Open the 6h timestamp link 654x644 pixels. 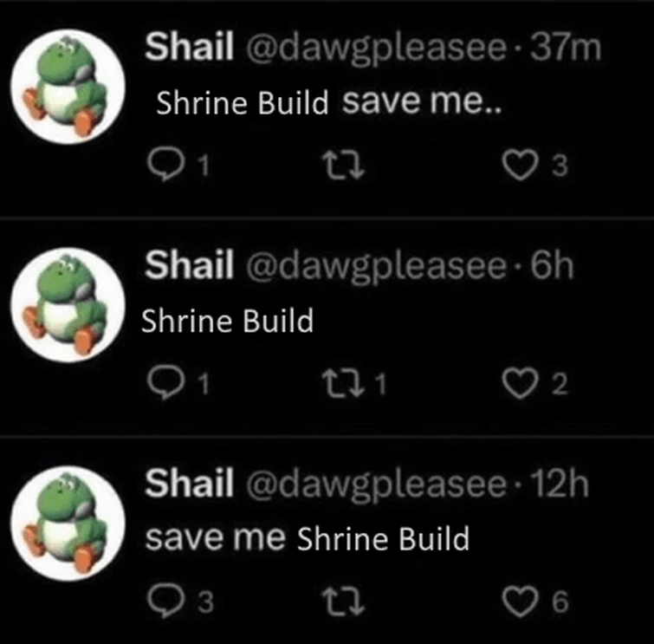coord(552,266)
